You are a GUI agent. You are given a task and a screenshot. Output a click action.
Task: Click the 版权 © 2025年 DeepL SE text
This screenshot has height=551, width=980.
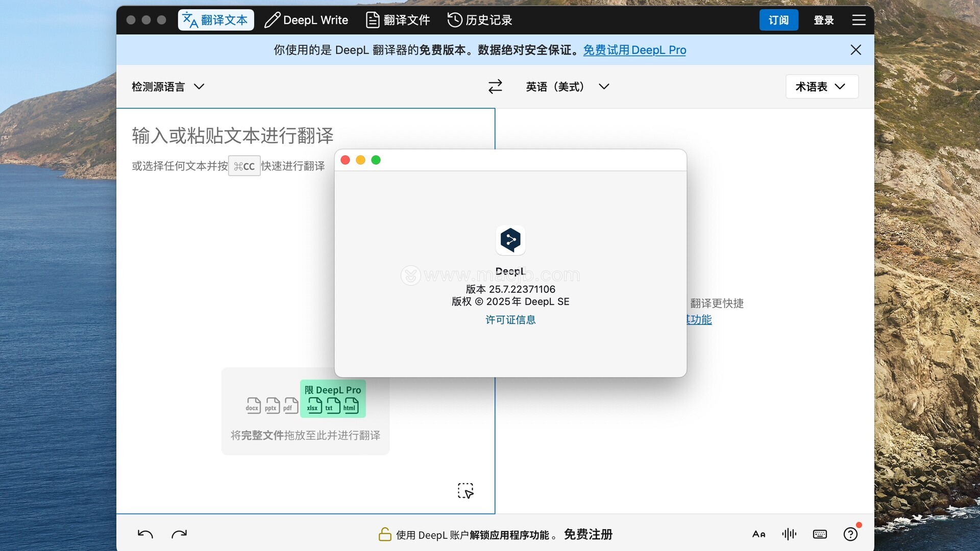(x=510, y=302)
